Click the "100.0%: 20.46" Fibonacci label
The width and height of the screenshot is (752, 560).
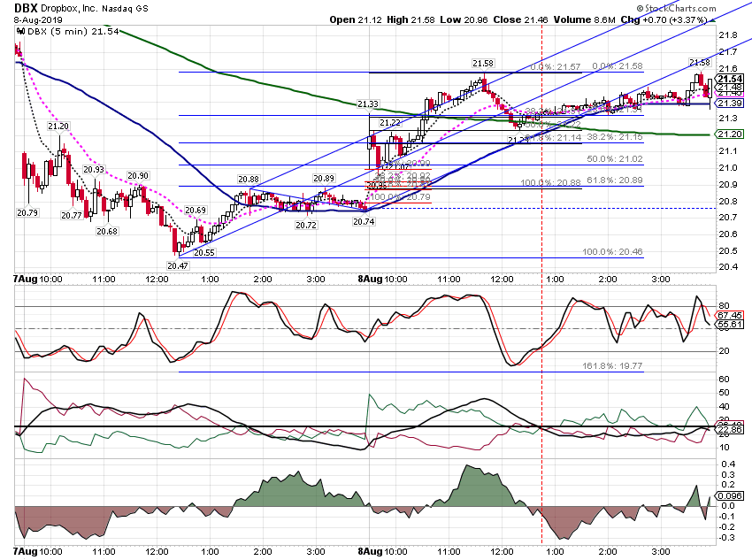[612, 252]
